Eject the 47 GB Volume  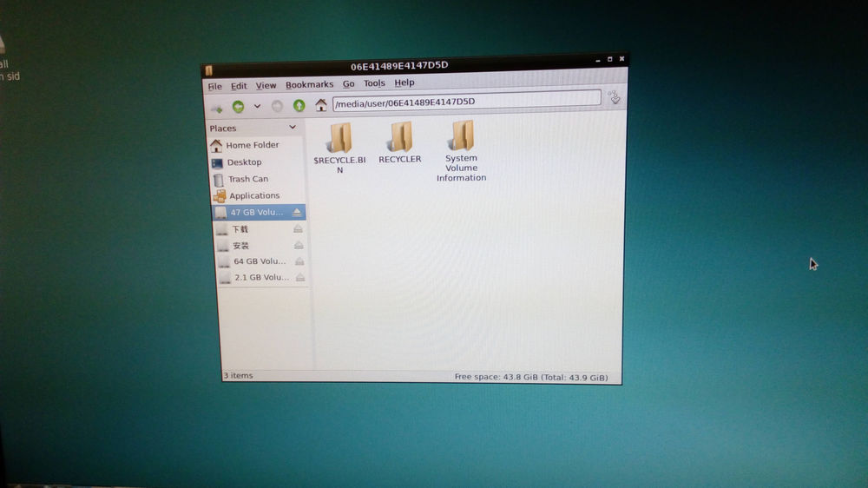(297, 212)
